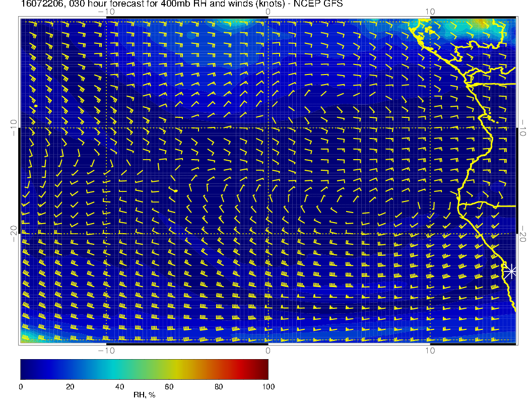Click the yellow island dot near latitude -16
This screenshot has width=532, height=411.
point(175,191)
